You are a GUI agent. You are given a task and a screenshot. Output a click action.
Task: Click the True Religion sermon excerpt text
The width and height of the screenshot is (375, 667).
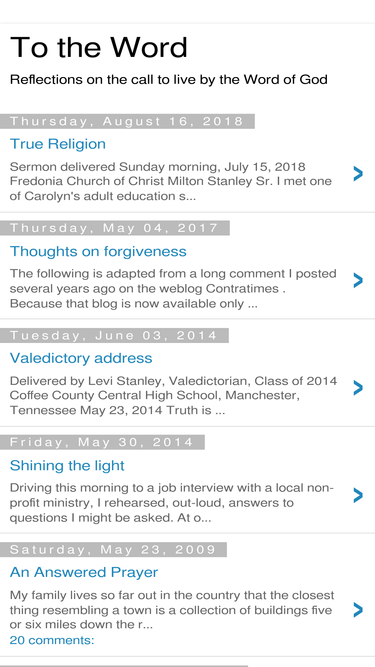tap(170, 181)
